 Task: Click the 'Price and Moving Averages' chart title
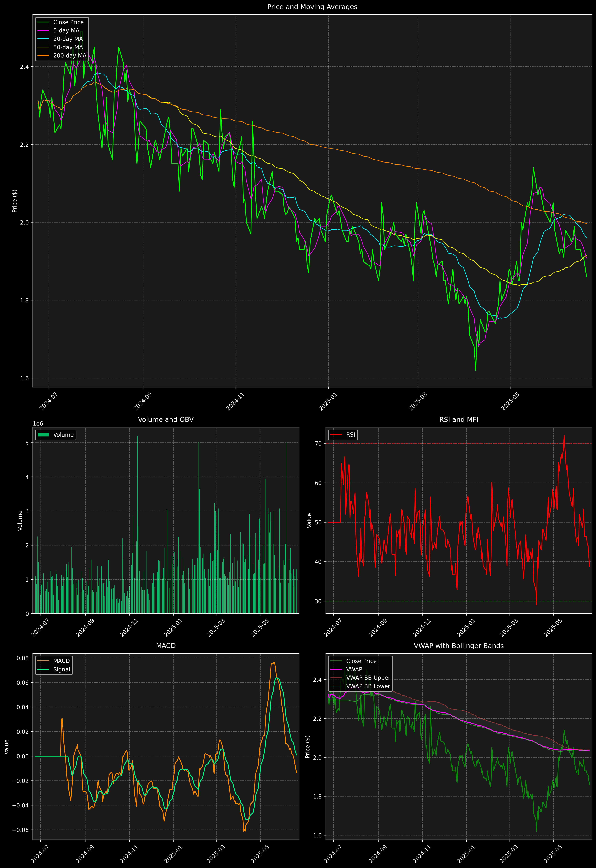tap(312, 7)
